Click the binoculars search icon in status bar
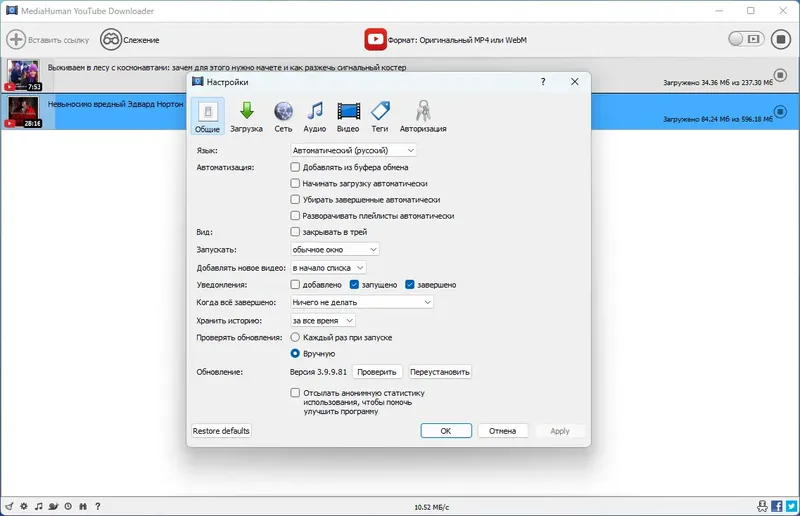Screen dimensions: 800x516 tap(83, 506)
